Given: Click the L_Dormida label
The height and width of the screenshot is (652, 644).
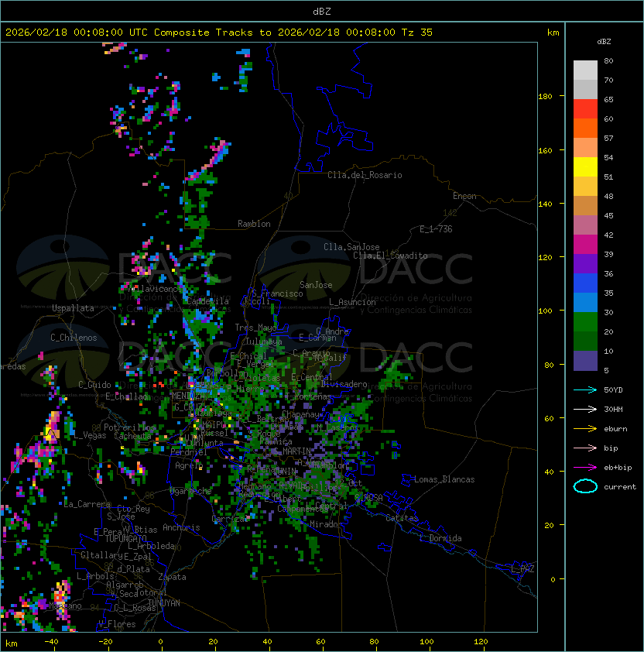Looking at the screenshot, I should (440, 538).
